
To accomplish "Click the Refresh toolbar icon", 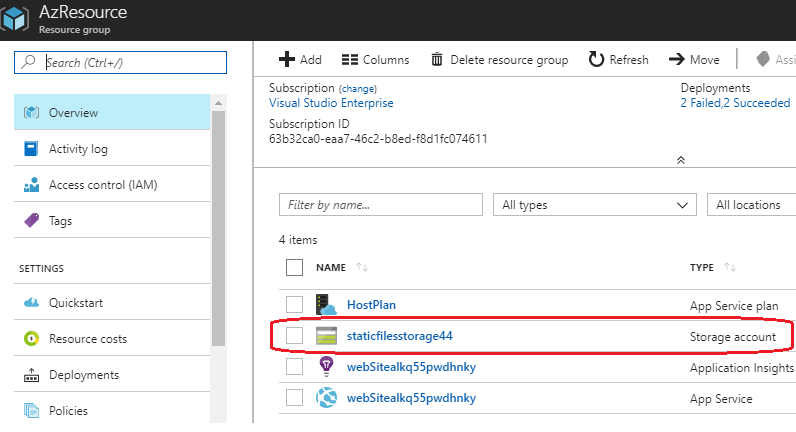I will (x=596, y=60).
